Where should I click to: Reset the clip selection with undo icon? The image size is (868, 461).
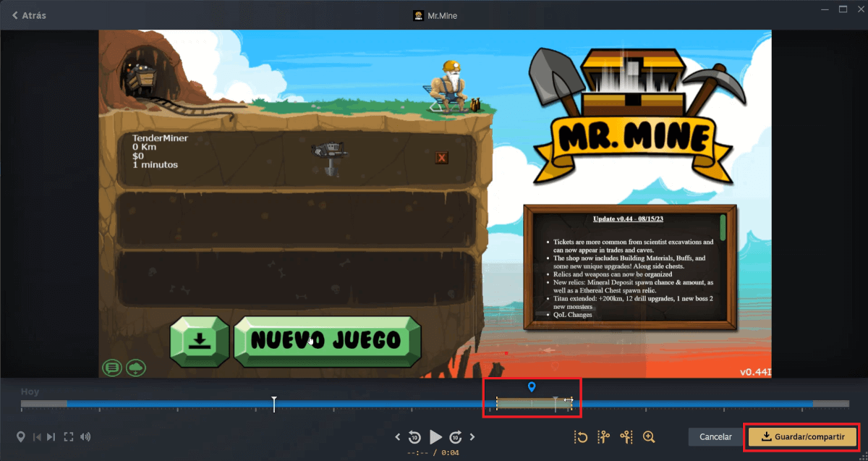[x=581, y=436]
